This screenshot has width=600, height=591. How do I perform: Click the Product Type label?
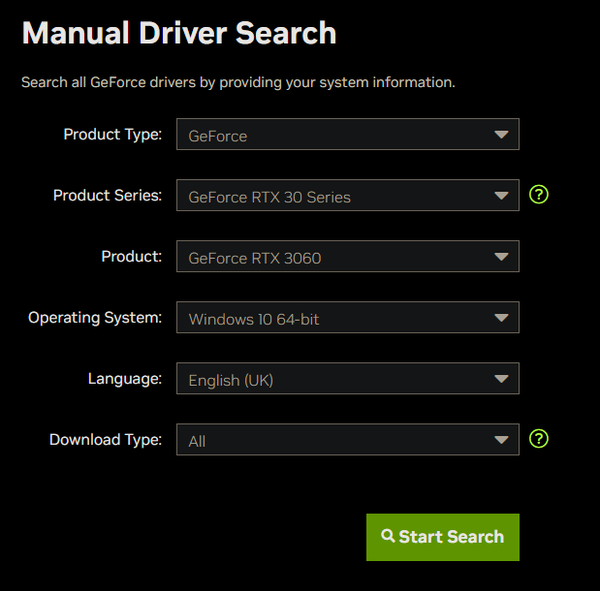(x=112, y=134)
